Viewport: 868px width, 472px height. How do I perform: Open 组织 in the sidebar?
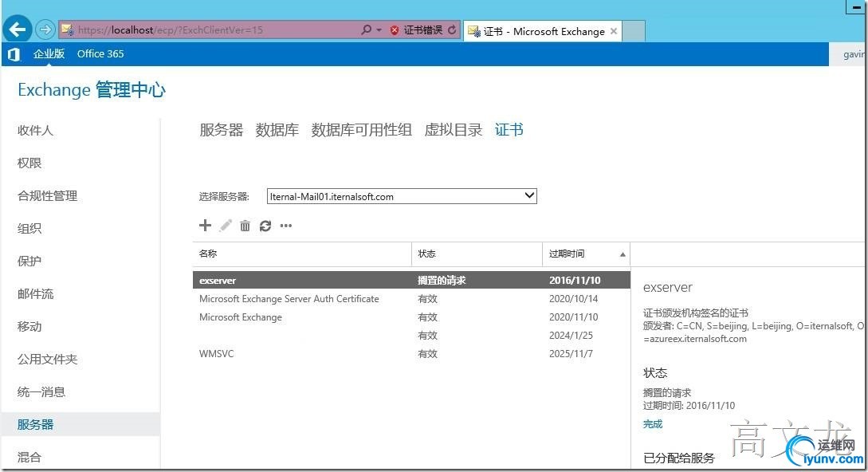coord(29,228)
